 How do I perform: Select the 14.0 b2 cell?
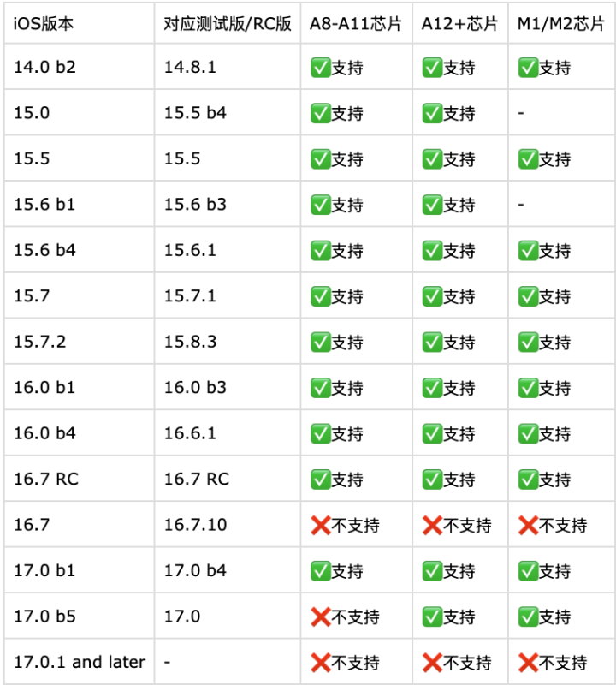[79, 67]
